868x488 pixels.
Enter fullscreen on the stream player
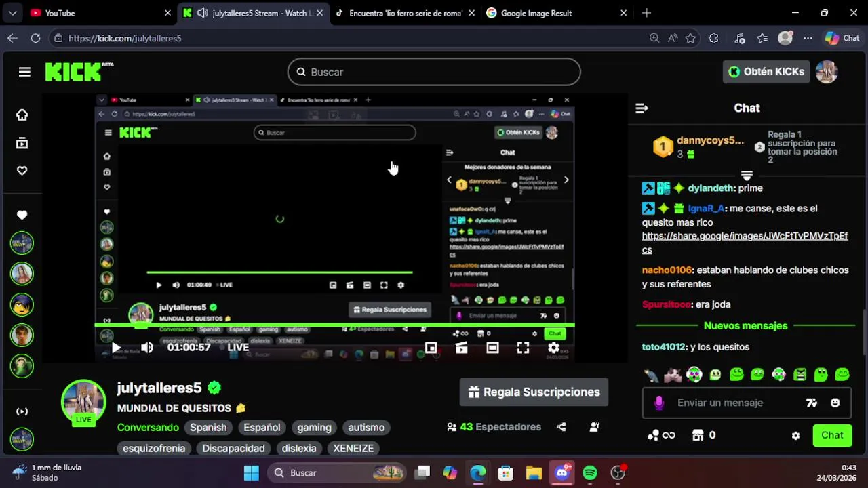[523, 348]
